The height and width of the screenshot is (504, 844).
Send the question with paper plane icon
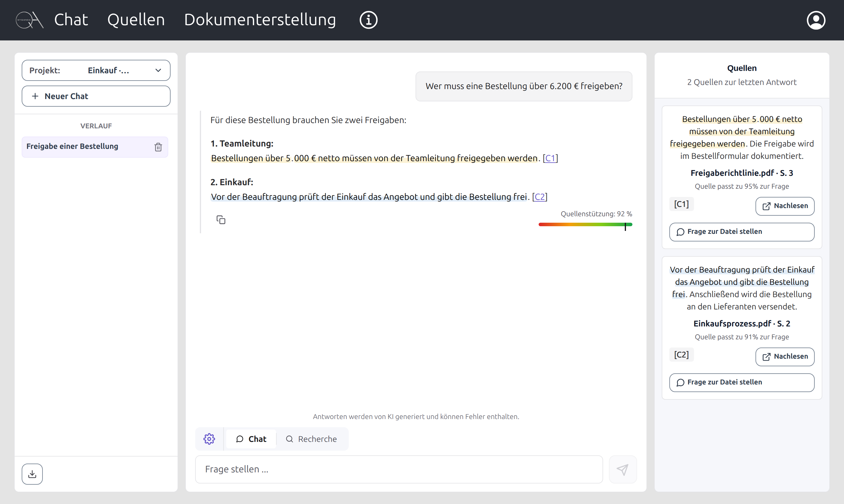pos(622,469)
